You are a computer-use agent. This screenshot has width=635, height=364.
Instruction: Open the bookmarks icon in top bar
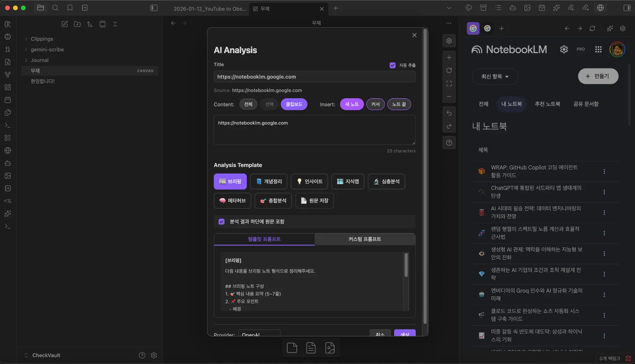(x=70, y=8)
